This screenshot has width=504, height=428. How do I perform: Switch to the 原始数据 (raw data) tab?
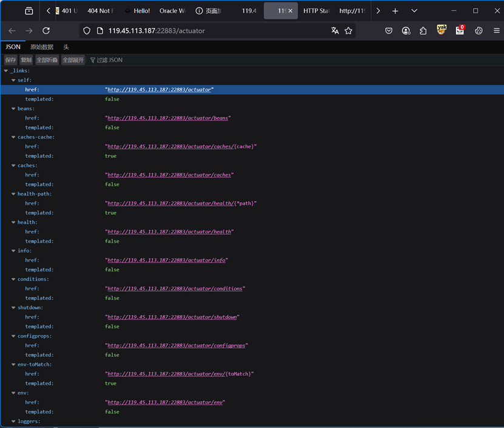point(42,47)
